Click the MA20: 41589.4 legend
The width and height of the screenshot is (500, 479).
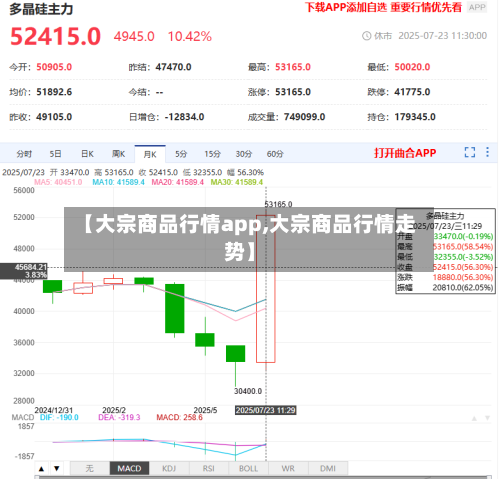click(x=177, y=182)
